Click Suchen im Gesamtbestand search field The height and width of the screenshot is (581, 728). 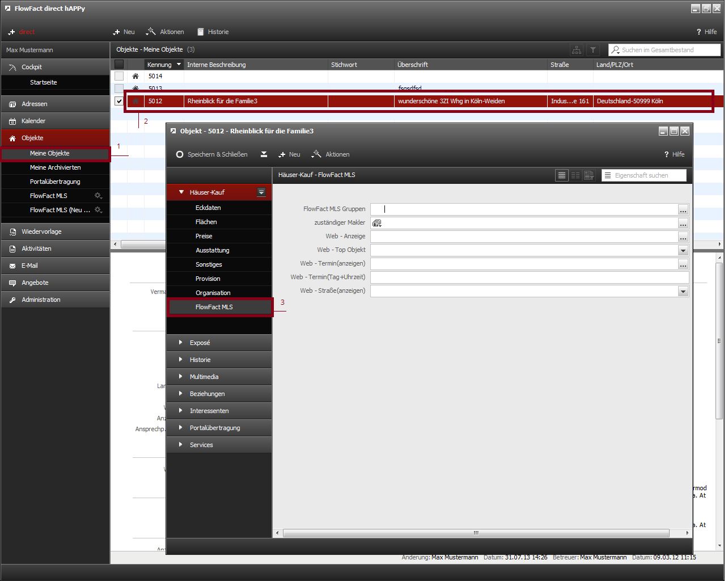(664, 50)
